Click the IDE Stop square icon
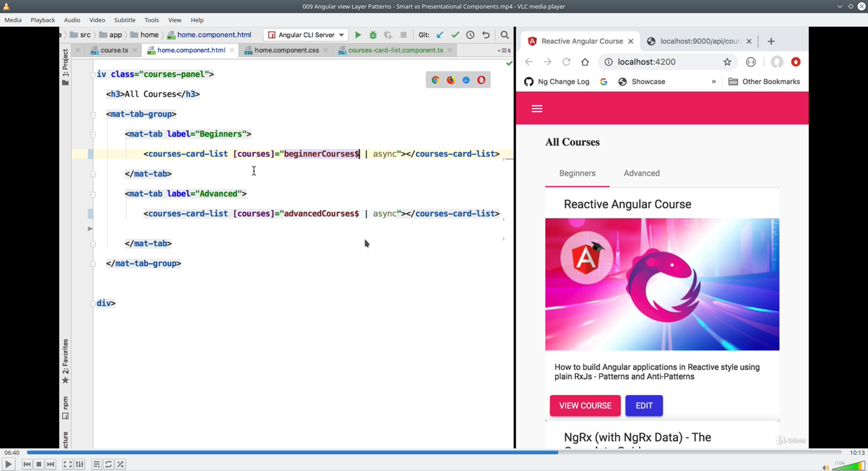Screen dimensions: 868x471 pos(404,35)
